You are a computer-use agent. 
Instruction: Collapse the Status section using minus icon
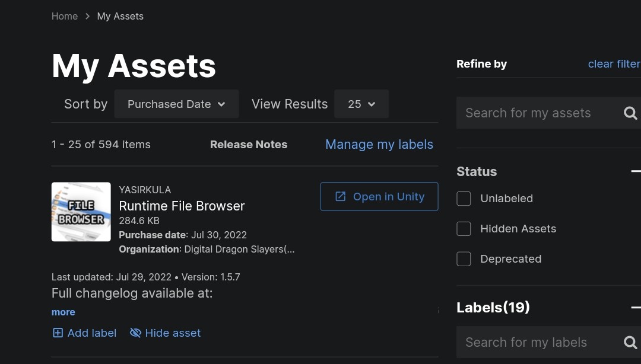pos(637,171)
